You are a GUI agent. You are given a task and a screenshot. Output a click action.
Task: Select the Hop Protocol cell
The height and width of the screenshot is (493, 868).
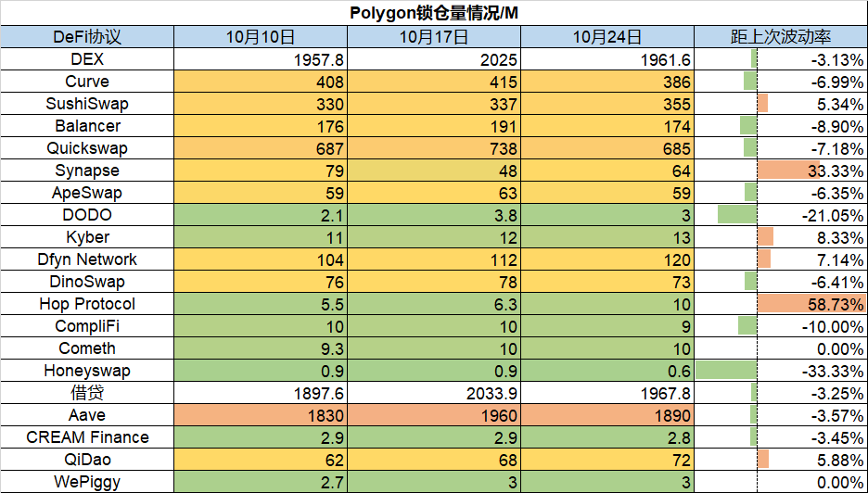[x=87, y=304]
